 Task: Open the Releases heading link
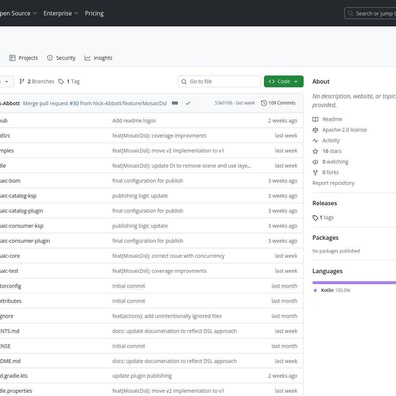[x=325, y=203]
